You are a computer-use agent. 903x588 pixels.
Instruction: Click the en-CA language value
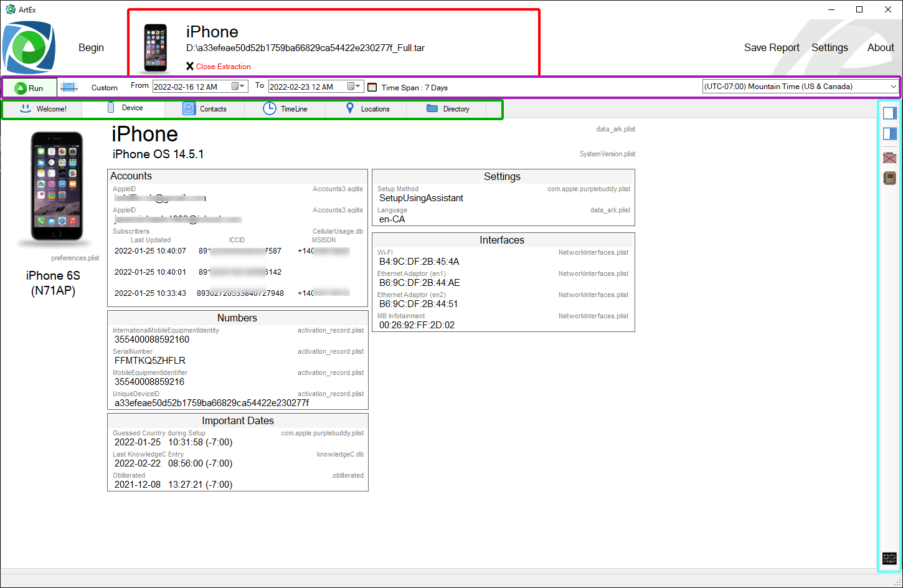click(392, 219)
